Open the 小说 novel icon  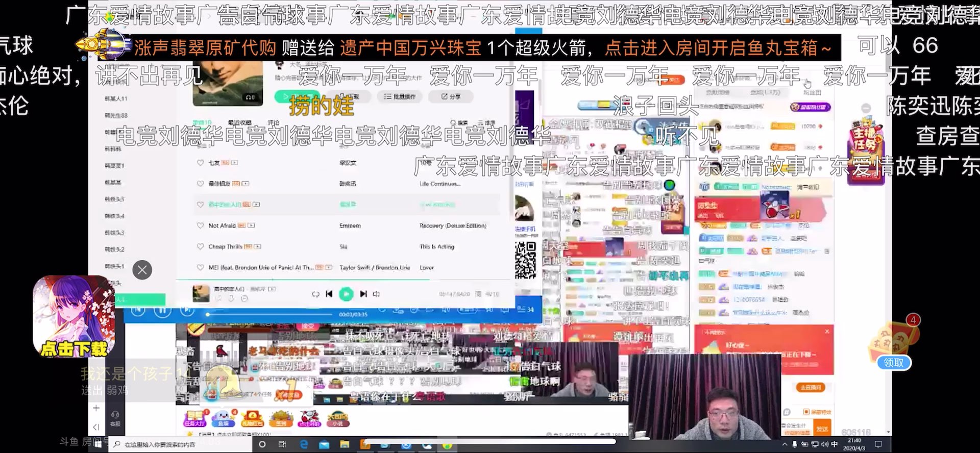[x=337, y=418]
